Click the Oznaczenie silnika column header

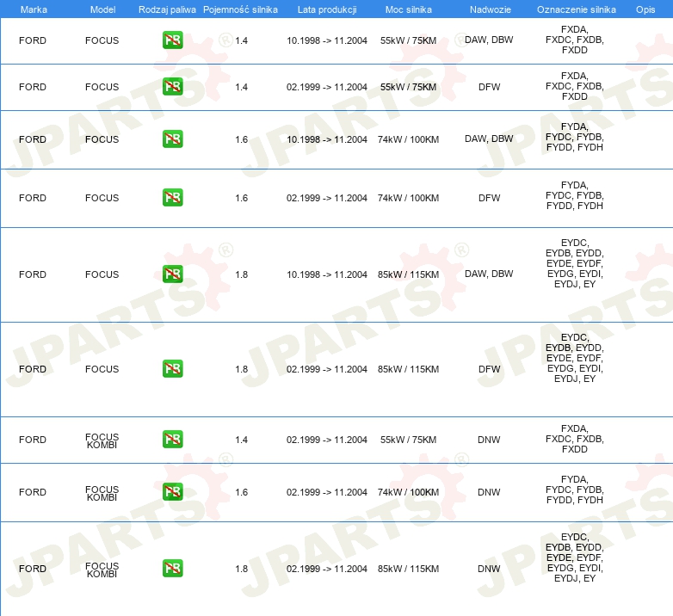[x=577, y=9]
